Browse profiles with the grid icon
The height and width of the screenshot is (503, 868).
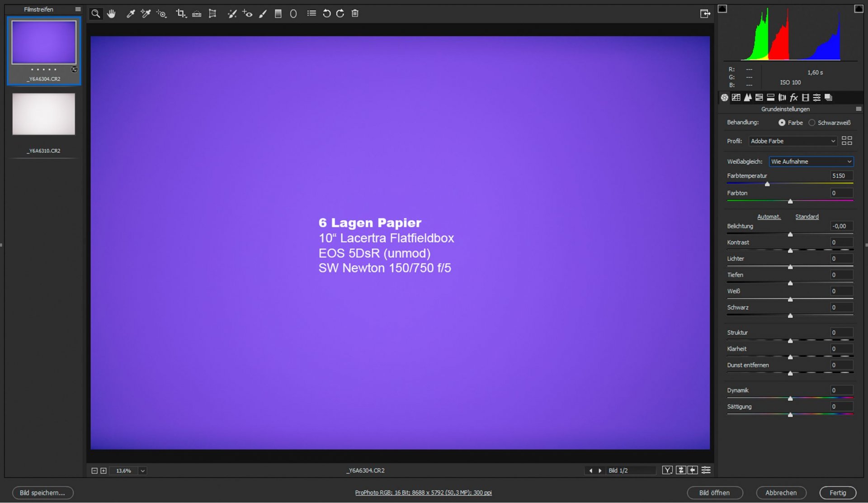pos(847,141)
